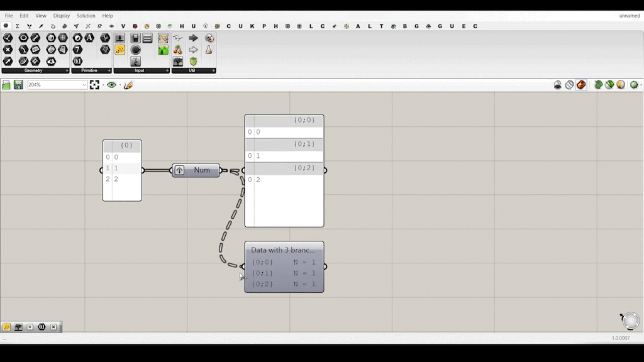644x362 pixels.
Task: Click the yellow markov widget icon bottom-left
Action: click(6, 327)
